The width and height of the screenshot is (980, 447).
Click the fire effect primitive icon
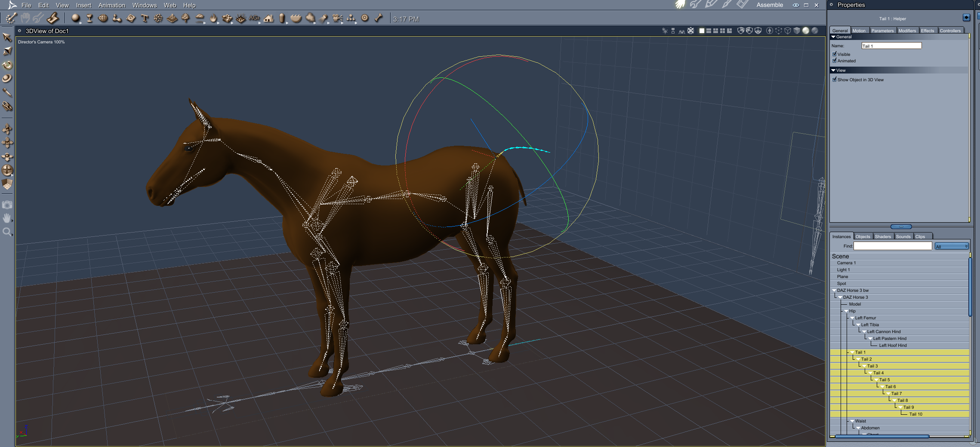pos(213,18)
